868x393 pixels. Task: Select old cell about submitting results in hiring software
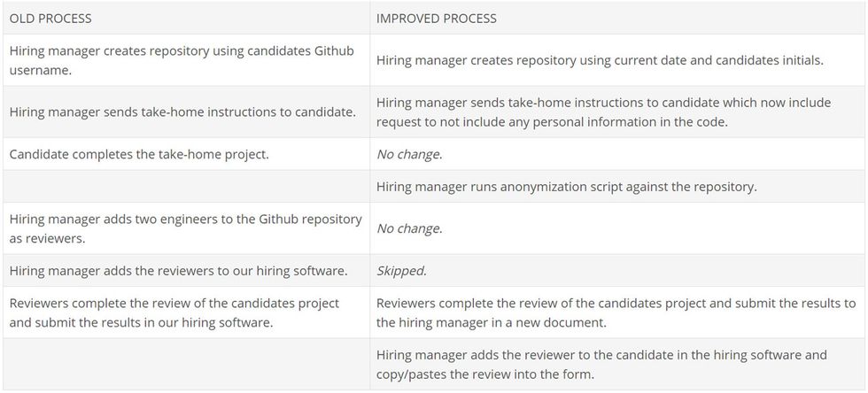pyautogui.click(x=174, y=312)
